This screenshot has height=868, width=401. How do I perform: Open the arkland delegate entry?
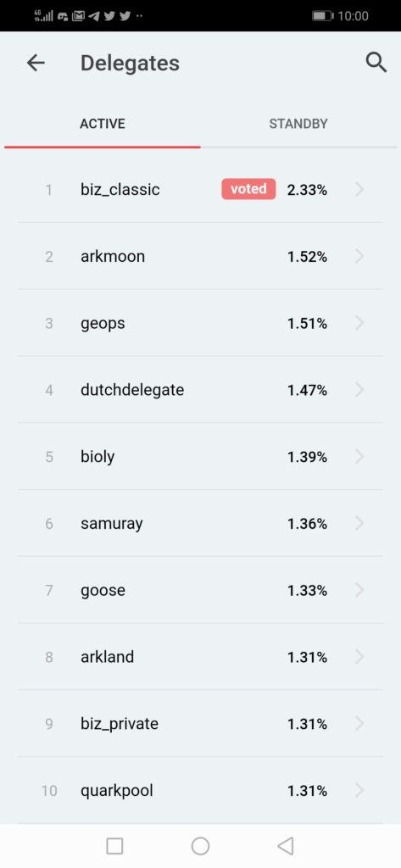pos(200,657)
